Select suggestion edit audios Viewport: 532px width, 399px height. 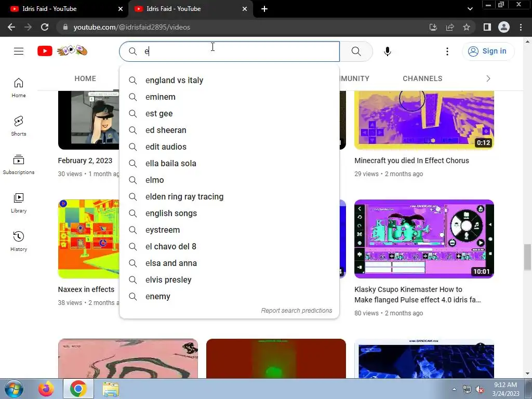pos(229,147)
